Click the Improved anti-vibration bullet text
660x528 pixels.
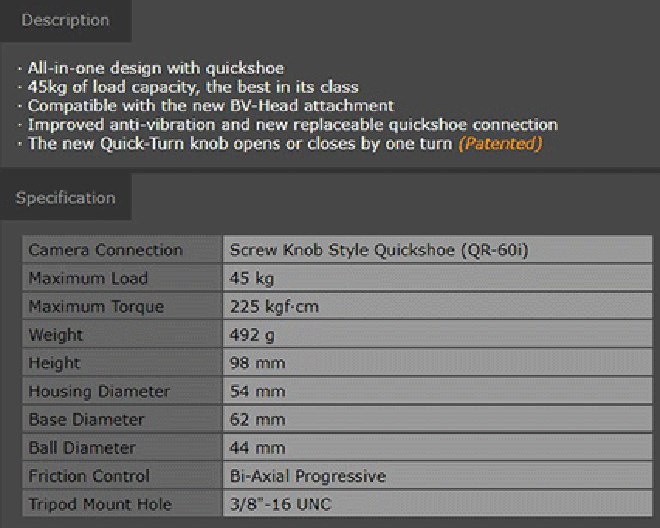tap(293, 125)
